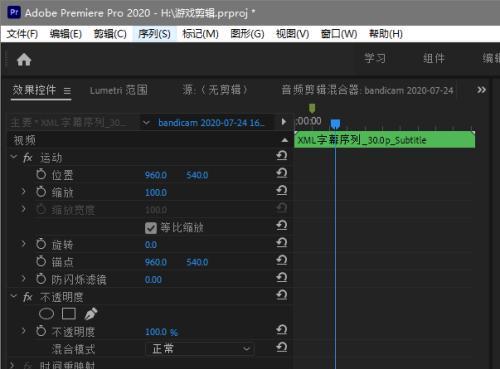500x369 pixels.
Task: Create an ellipse mask
Action: tap(46, 314)
